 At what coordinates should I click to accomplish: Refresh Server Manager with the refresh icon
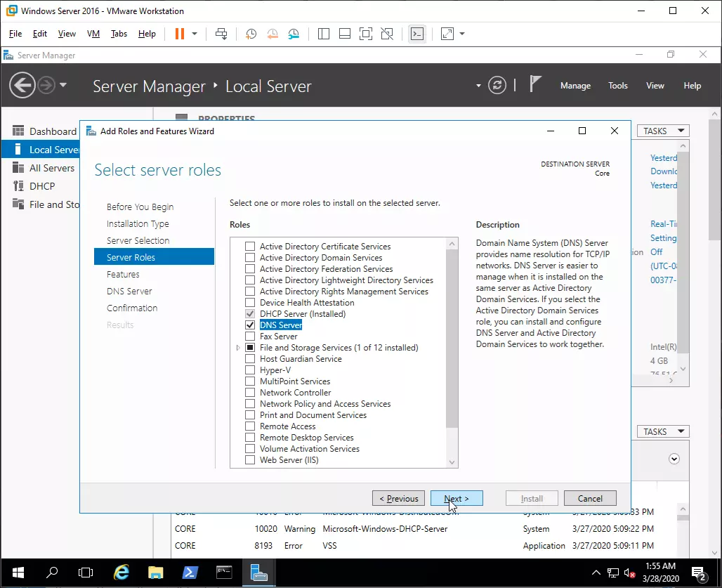point(497,85)
